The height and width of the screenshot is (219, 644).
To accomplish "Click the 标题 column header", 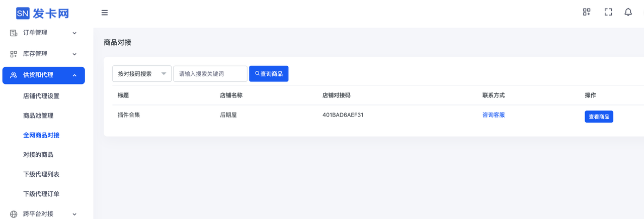I will [x=123, y=95].
